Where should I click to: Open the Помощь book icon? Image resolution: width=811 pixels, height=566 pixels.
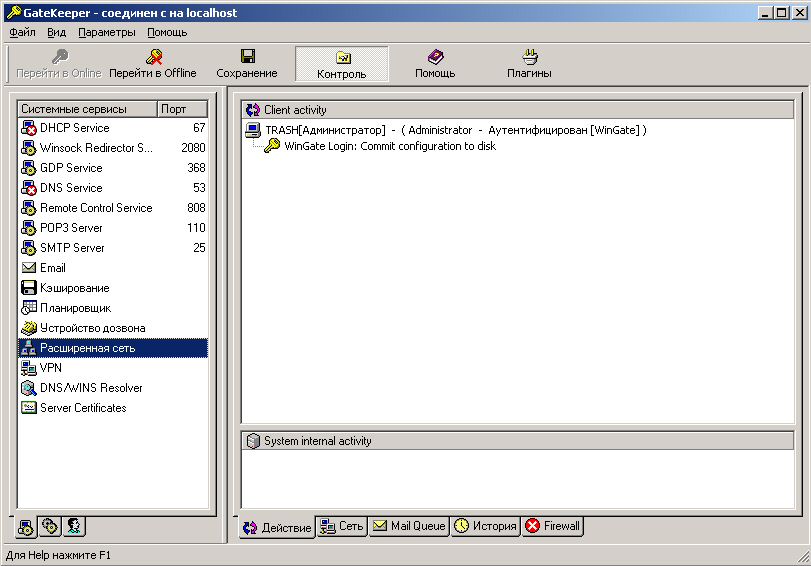coord(435,56)
